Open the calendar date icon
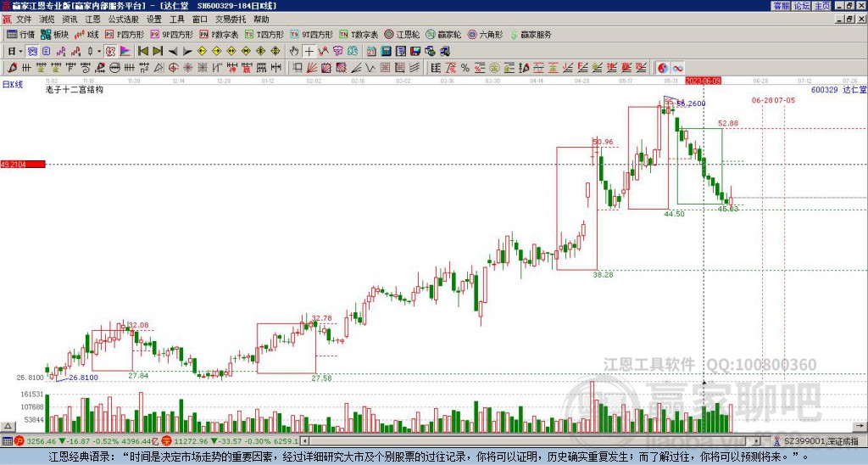The height and width of the screenshot is (465, 868). point(371,51)
